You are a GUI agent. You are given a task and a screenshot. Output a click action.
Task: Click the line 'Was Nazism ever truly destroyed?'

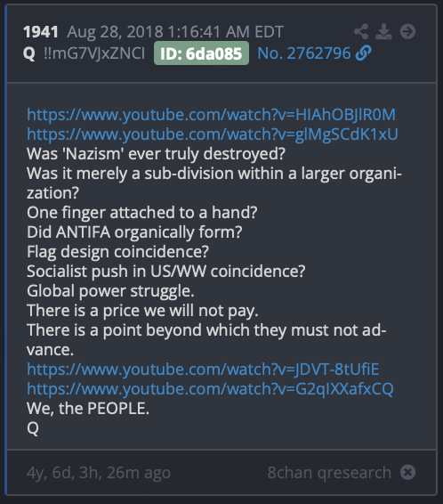coord(156,154)
